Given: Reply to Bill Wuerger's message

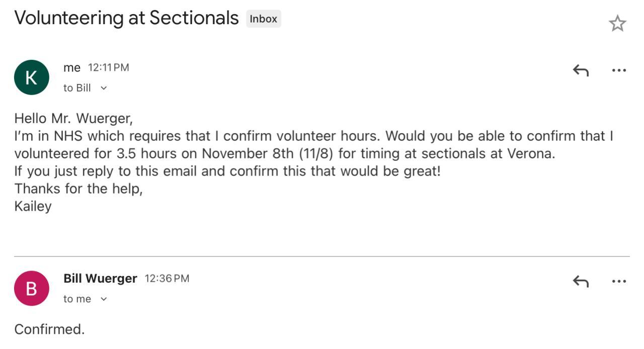Looking at the screenshot, I should click(581, 281).
